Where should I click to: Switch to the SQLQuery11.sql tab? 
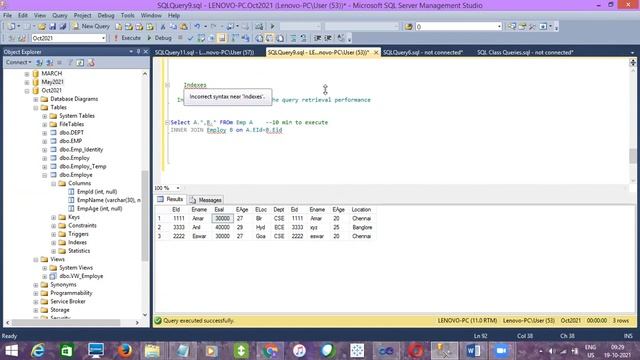[204, 52]
